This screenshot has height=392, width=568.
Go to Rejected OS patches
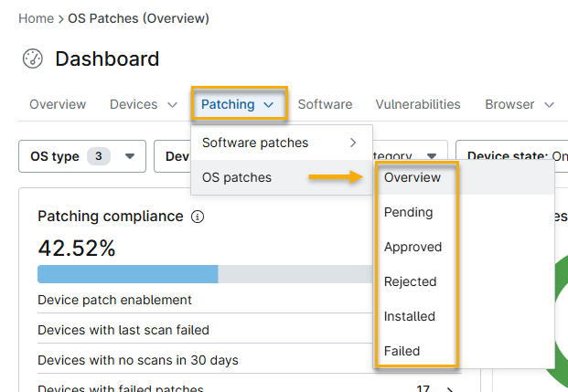[411, 281]
